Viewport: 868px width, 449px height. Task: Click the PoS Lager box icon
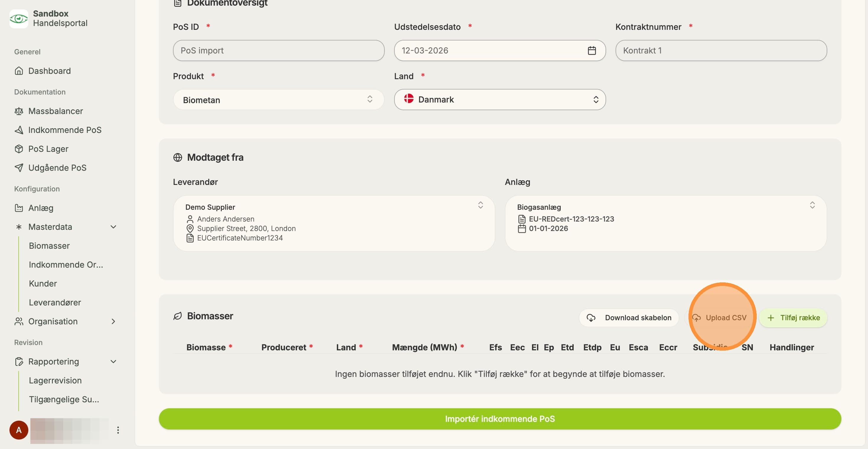tap(19, 149)
